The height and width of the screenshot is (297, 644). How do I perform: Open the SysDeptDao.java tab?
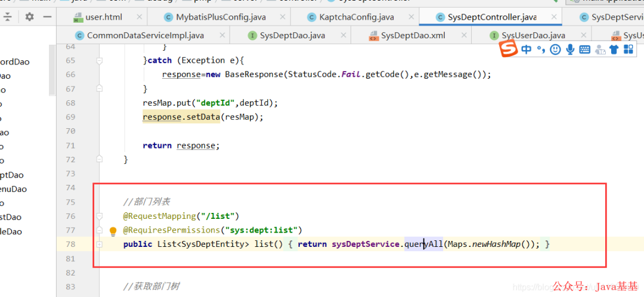tap(292, 35)
